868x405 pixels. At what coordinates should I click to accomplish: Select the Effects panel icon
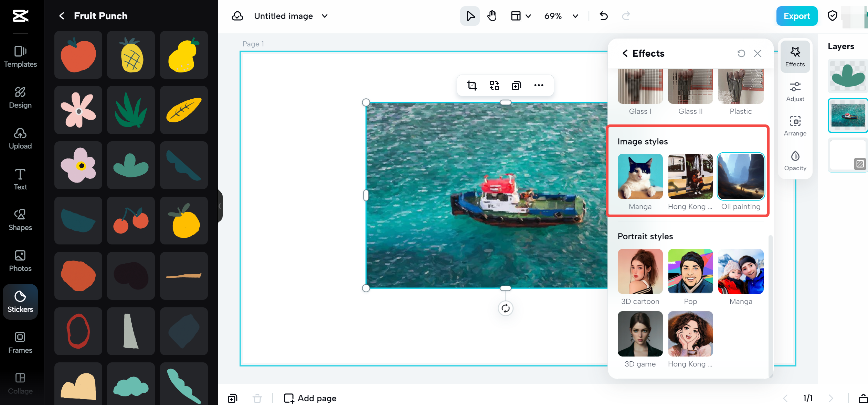tap(795, 55)
